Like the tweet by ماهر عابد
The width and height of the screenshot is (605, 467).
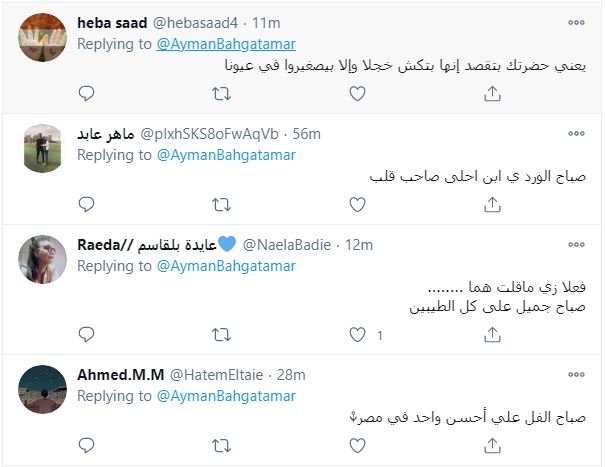(x=356, y=205)
